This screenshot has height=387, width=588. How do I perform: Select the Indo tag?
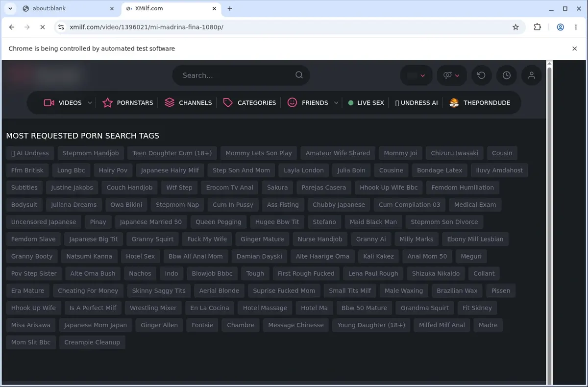(x=171, y=273)
